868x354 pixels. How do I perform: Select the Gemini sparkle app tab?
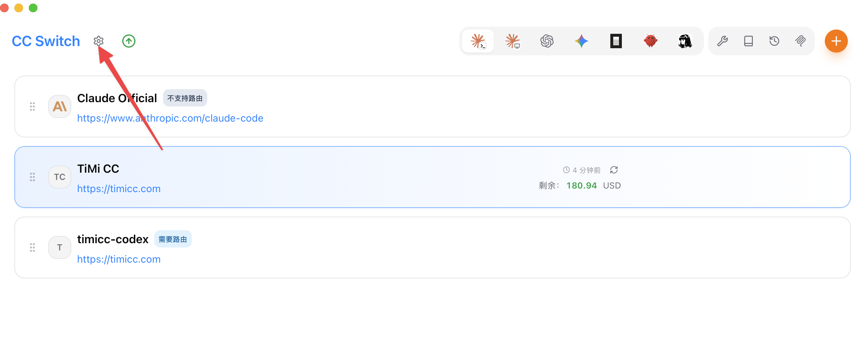pyautogui.click(x=582, y=41)
